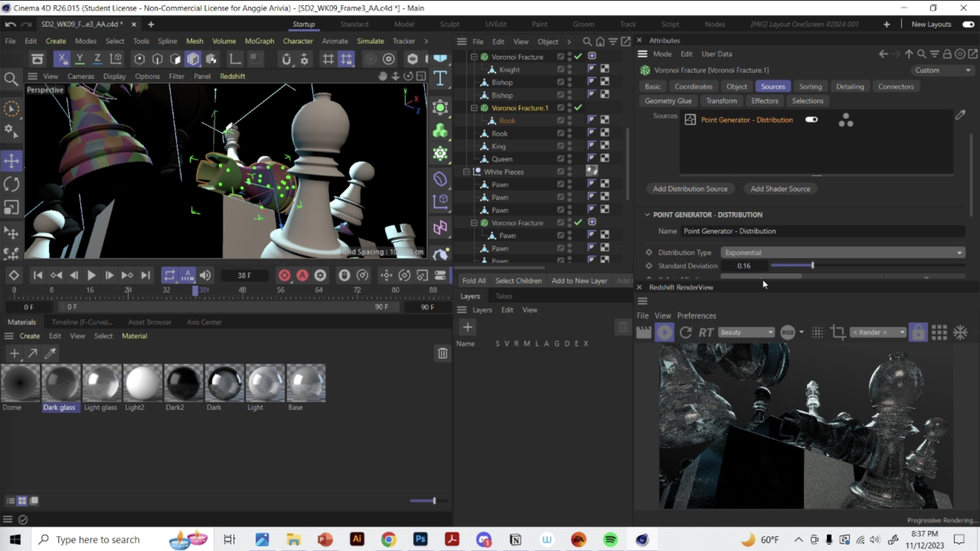Open the MoGraph menu

pos(259,41)
